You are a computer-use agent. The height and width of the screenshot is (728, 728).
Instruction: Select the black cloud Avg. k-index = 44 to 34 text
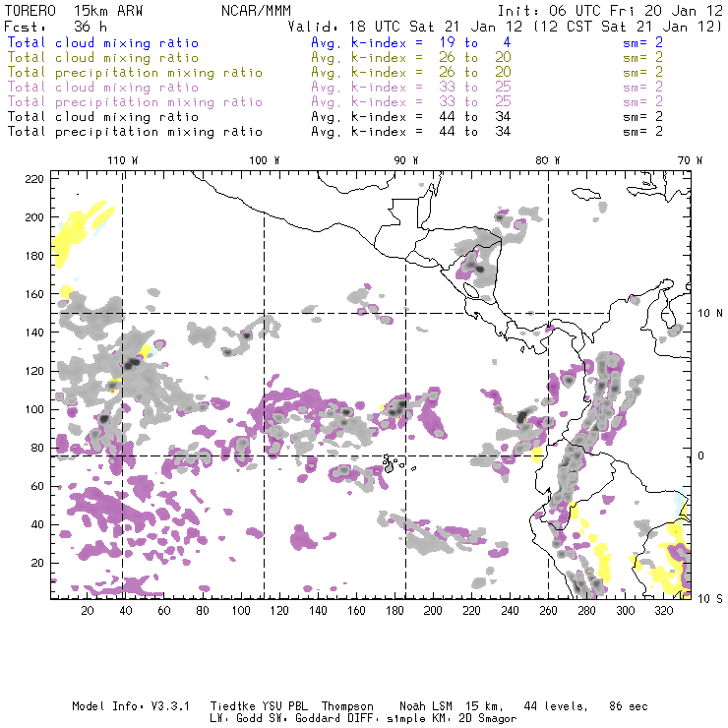tap(411, 116)
